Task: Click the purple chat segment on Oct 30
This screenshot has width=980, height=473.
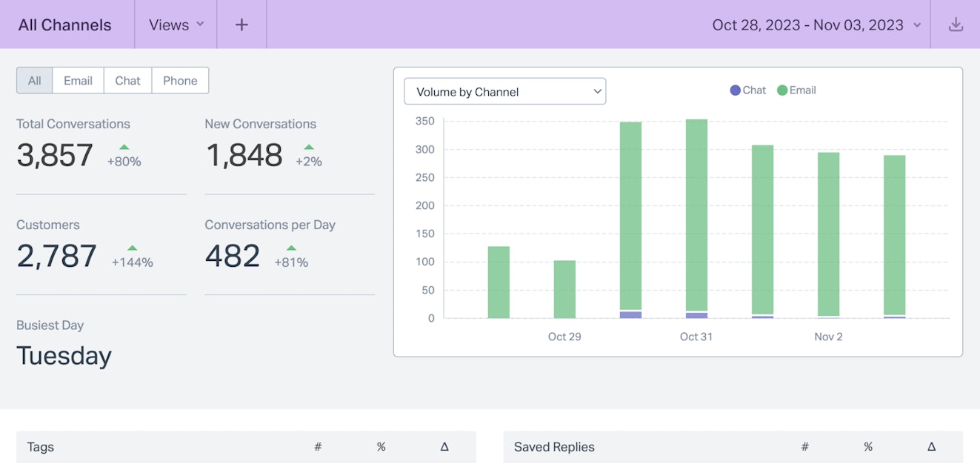Action: point(630,315)
